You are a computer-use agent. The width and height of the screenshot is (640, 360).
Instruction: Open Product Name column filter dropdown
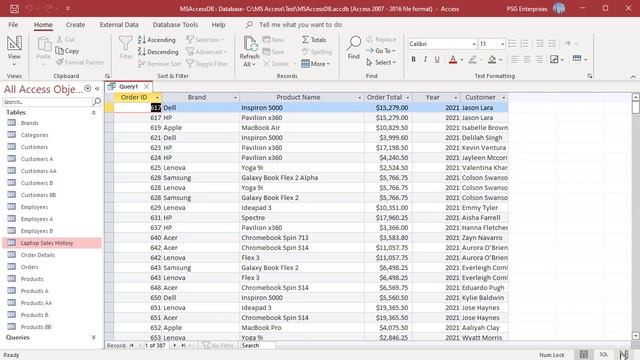pos(360,98)
